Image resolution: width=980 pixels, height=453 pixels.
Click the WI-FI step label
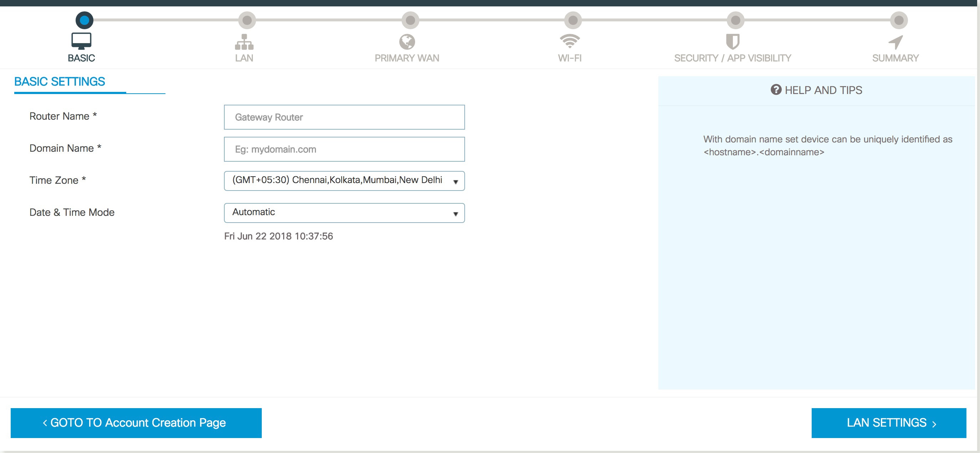pos(570,58)
